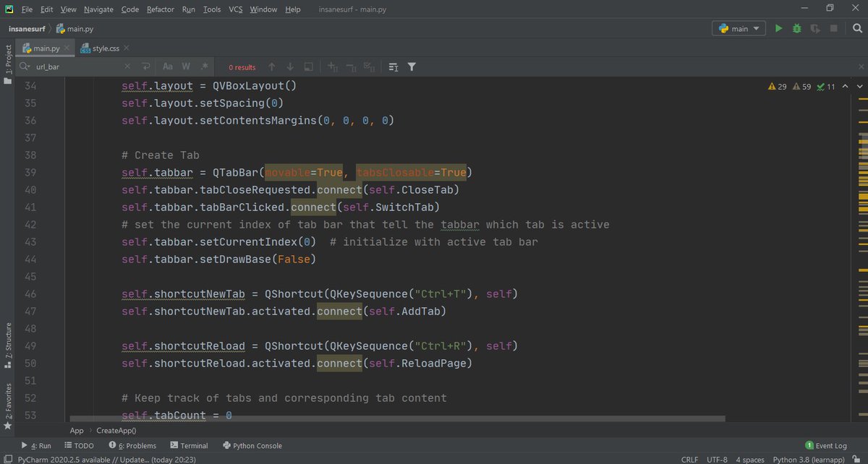868x464 pixels.
Task: Open the Navigate menu
Action: (98, 9)
